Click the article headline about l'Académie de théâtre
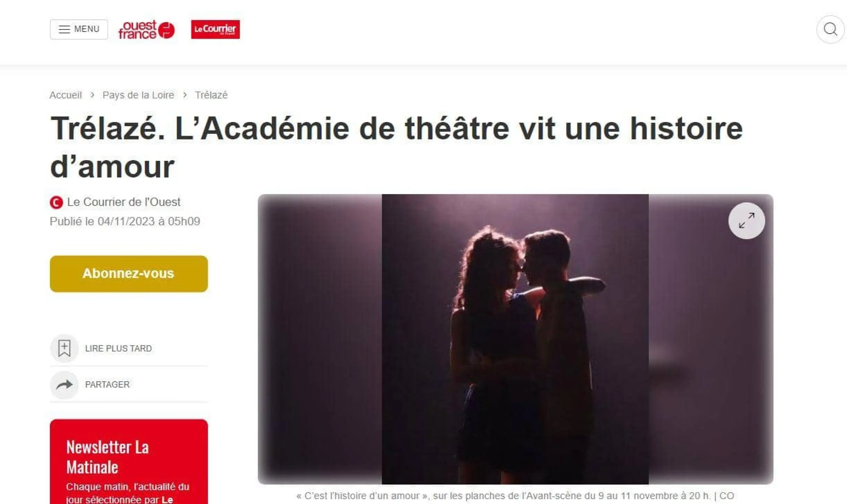 [396, 147]
